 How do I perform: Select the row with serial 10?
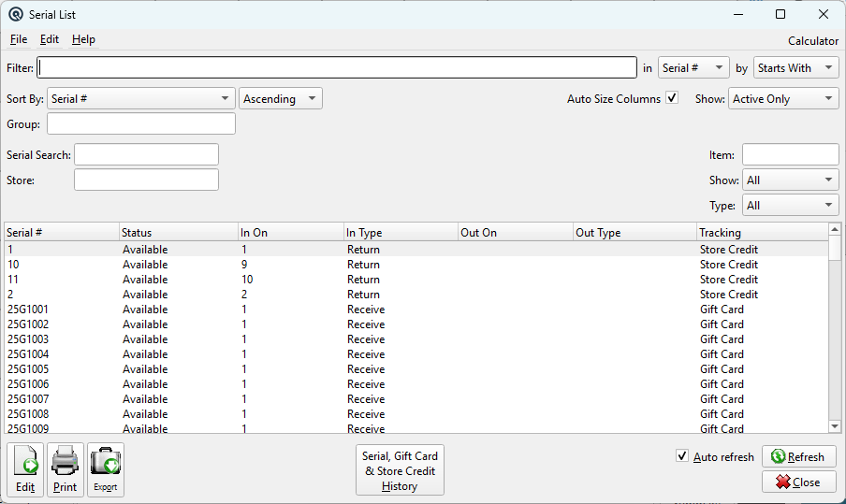416,264
